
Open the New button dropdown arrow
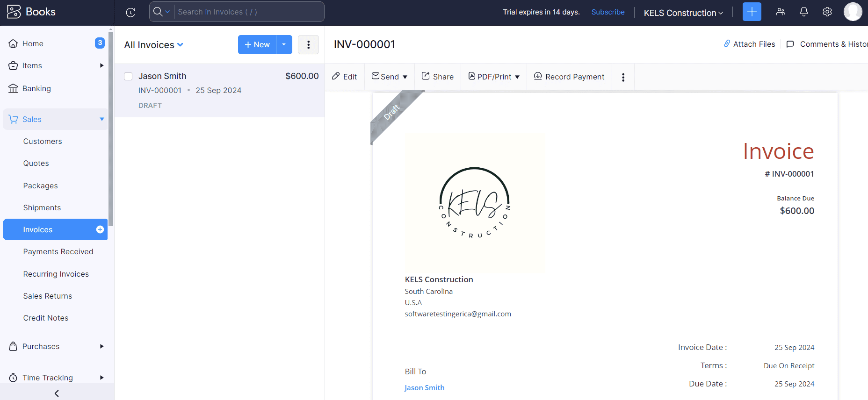click(284, 44)
